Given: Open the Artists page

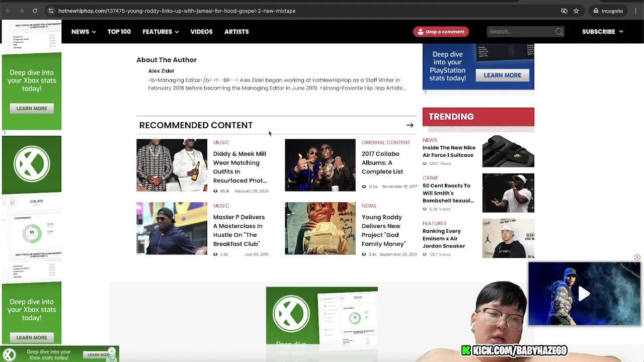Looking at the screenshot, I should point(236,32).
